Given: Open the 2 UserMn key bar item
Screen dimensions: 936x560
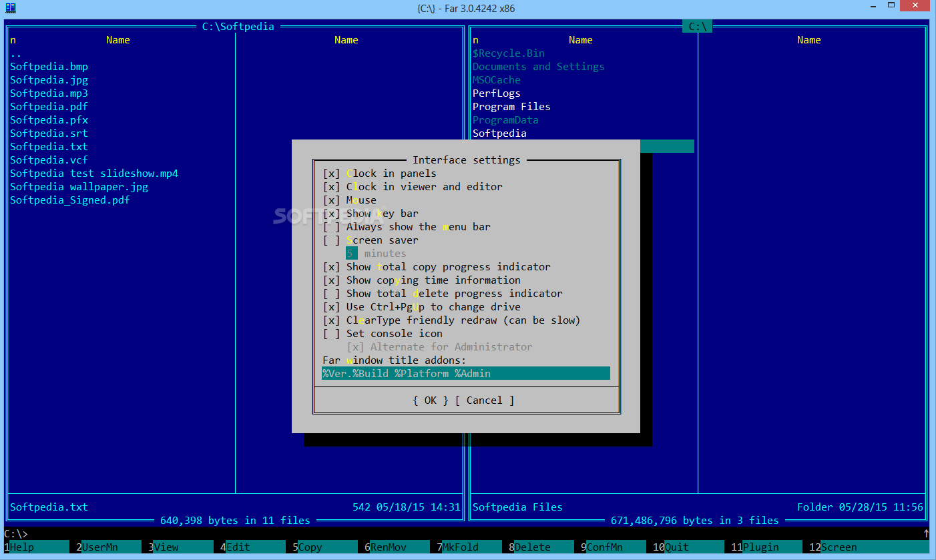Looking at the screenshot, I should click(108, 547).
